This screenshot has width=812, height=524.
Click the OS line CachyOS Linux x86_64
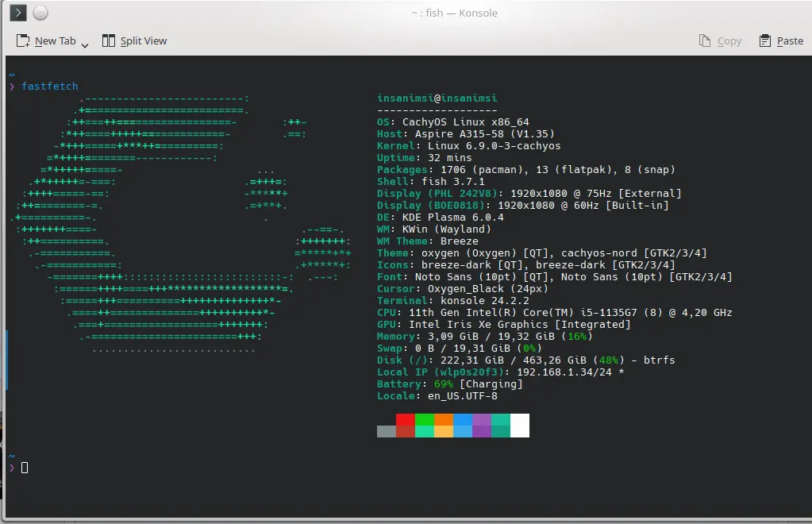(x=453, y=121)
